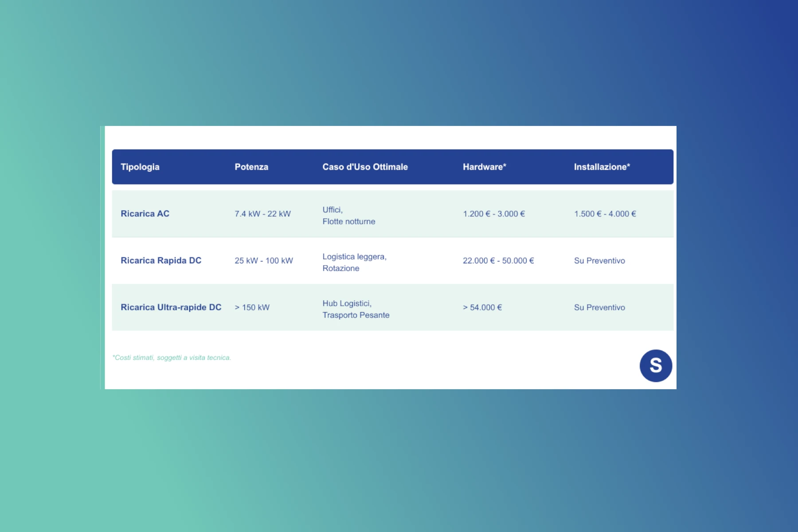This screenshot has width=798, height=532.
Task: Select the Ricarica Rapida DC row title
Action: point(161,261)
